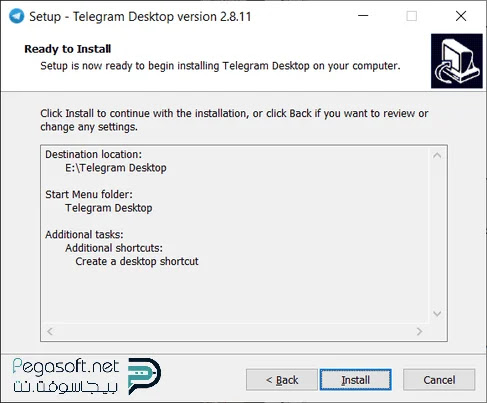This screenshot has height=403, width=487.
Task: Minimize the setup window
Action: [x=363, y=16]
